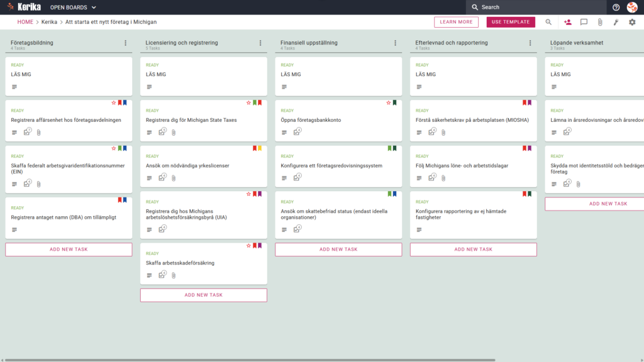
Task: Click attachment icon on MIOSHA card
Action: (443, 133)
